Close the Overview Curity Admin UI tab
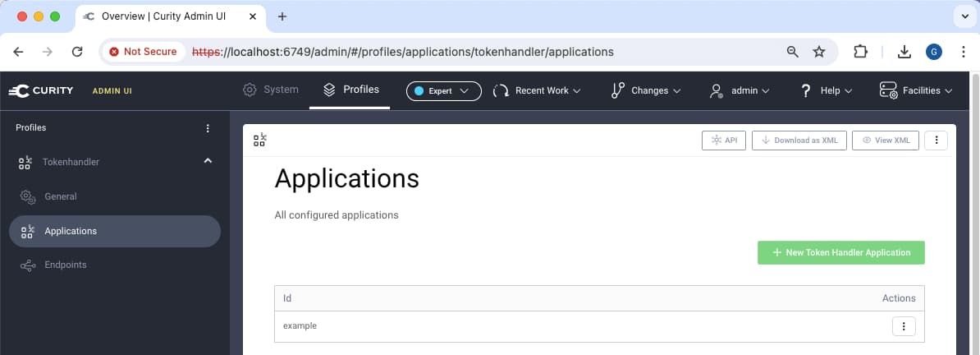The image size is (980, 355). click(253, 16)
